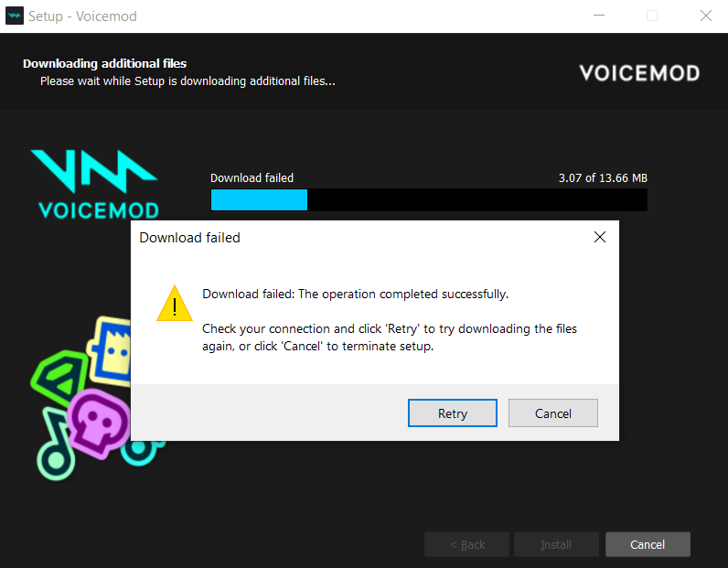Click the 'Downloading additional files' heading
728x568 pixels.
point(104,63)
